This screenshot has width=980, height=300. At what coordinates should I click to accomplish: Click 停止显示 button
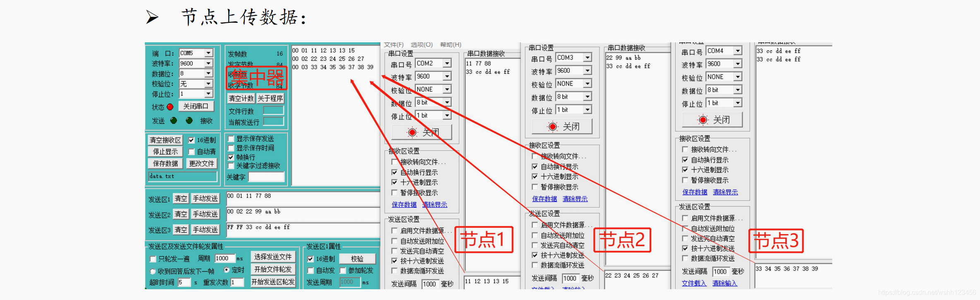[165, 152]
